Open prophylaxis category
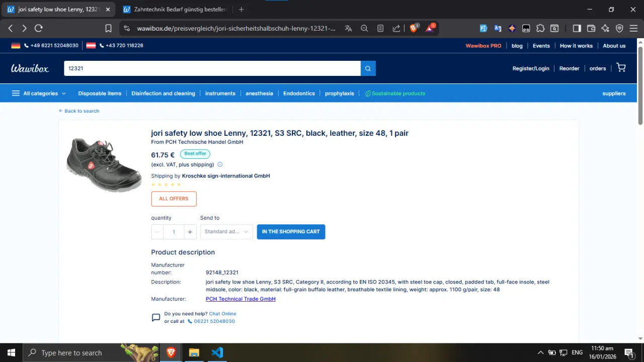 pos(340,94)
